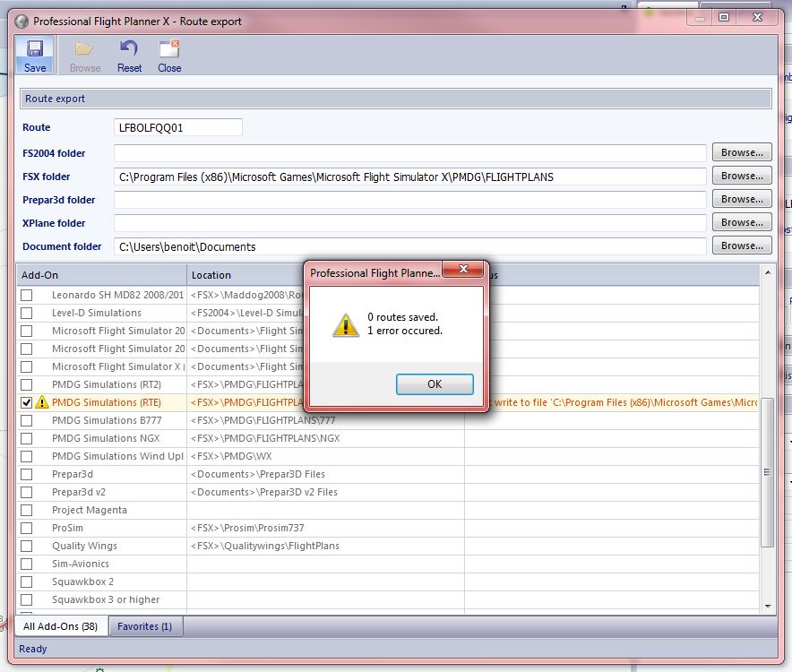The height and width of the screenshot is (672, 792).
Task: Enable the Sim-Avionics checkbox
Action: tap(26, 564)
